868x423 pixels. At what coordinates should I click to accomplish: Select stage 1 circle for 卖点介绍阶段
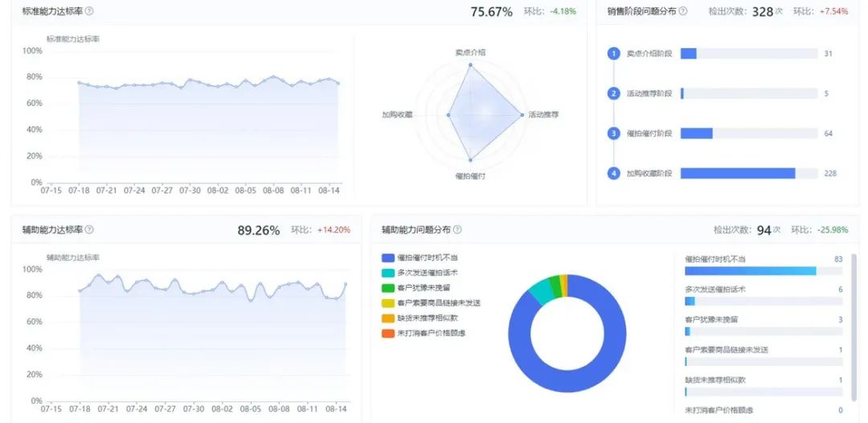point(614,54)
